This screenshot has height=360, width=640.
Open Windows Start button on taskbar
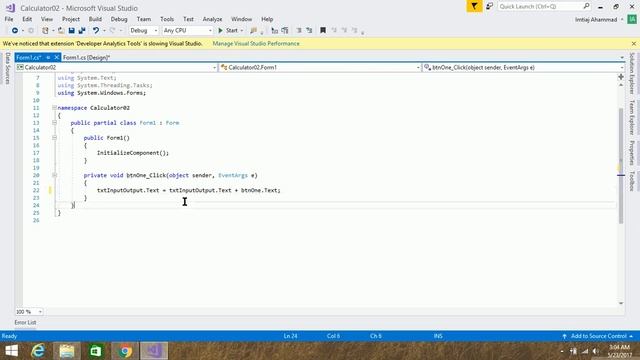11,351
